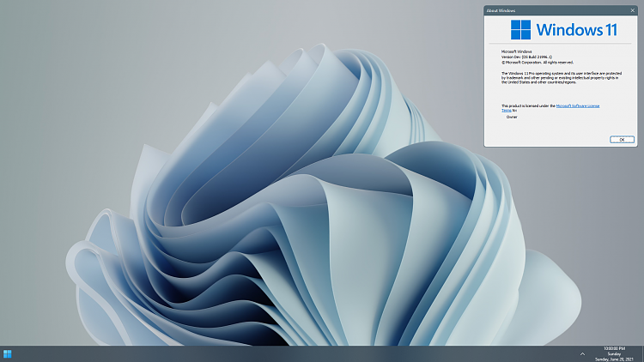Open the taskbar clock and date
The width and height of the screenshot is (644, 362).
(x=614, y=353)
